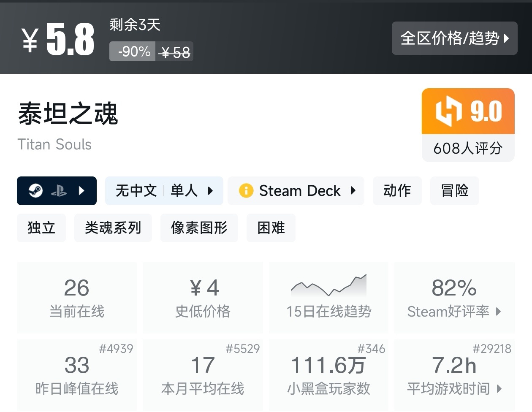
Task: Select the 冒险 tag
Action: 454,191
